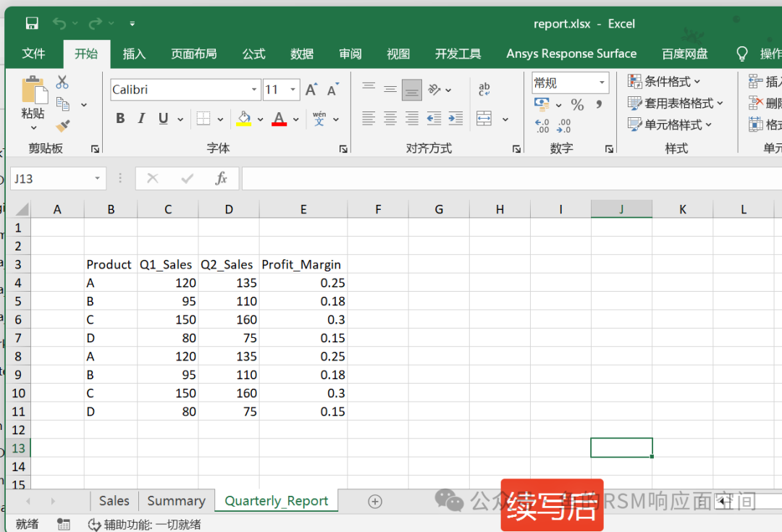
Task: Click the Paste clipboard icon
Action: click(x=34, y=90)
